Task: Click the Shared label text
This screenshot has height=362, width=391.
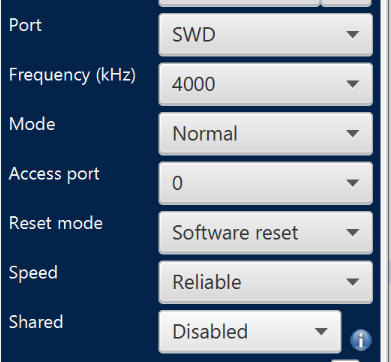Action: [36, 322]
